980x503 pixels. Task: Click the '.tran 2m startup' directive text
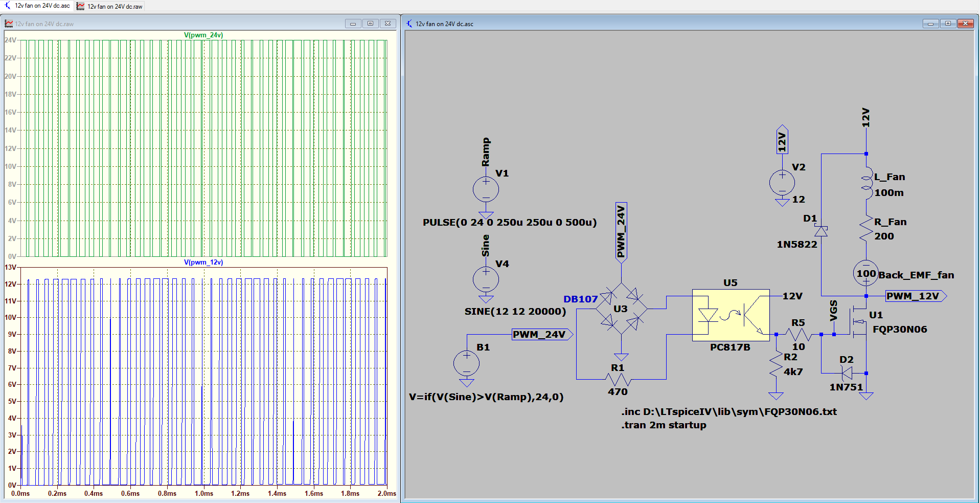point(664,425)
